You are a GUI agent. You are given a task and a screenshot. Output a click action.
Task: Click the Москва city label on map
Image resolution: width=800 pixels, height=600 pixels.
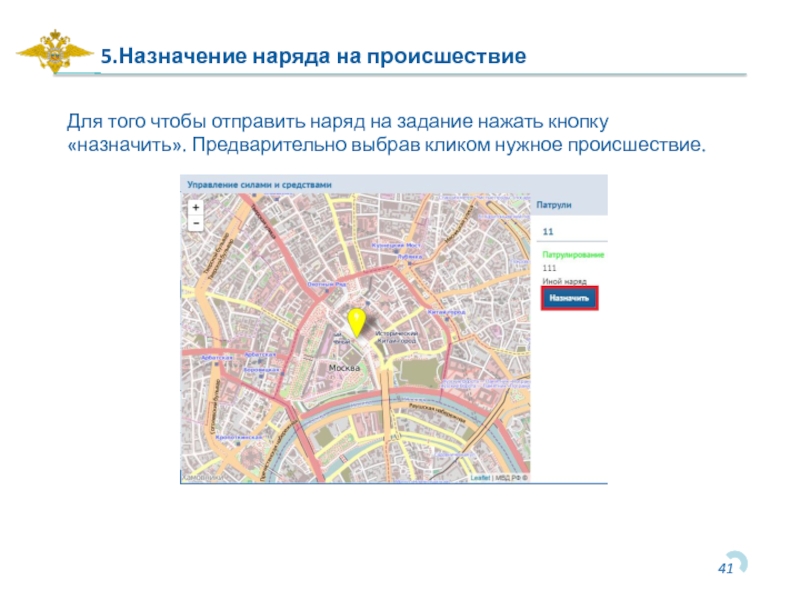345,367
